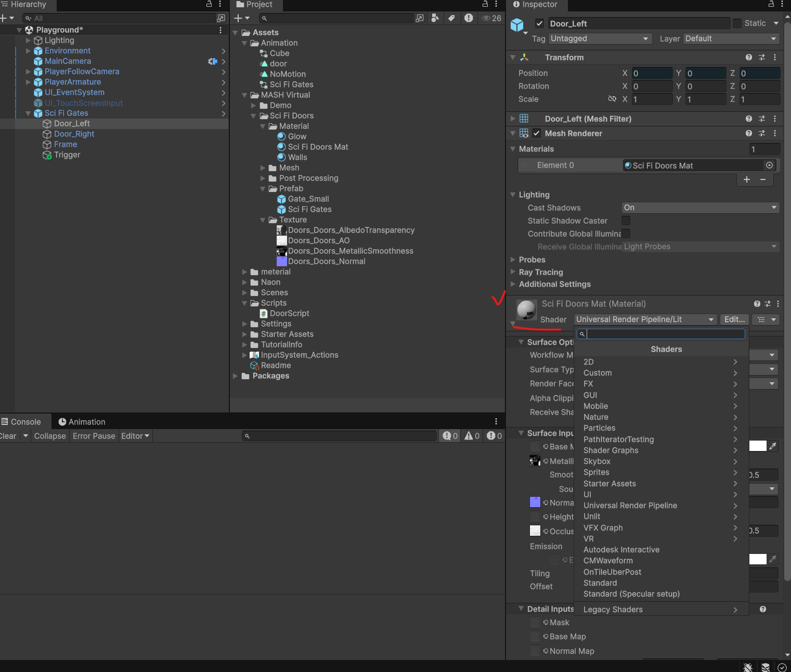The image size is (791, 672).
Task: Click the Mesh Renderer help icon
Action: 748,133
